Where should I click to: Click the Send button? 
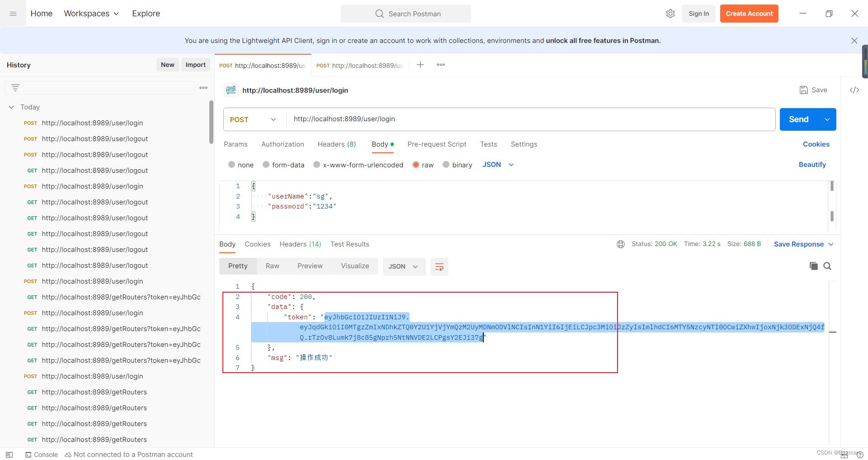(799, 119)
